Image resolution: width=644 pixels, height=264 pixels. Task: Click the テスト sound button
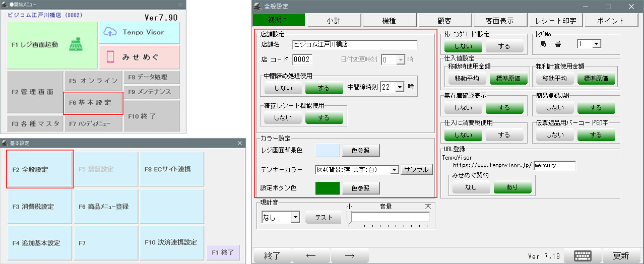[323, 218]
